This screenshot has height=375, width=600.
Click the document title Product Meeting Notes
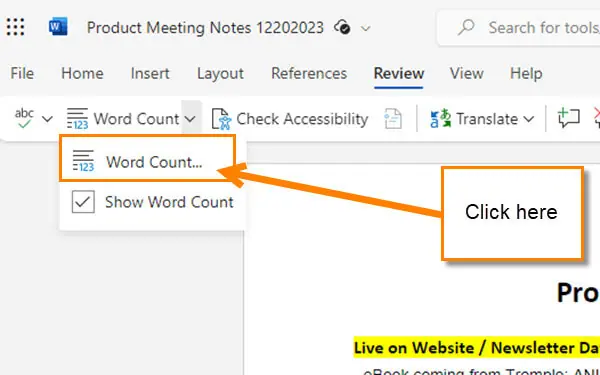point(205,28)
